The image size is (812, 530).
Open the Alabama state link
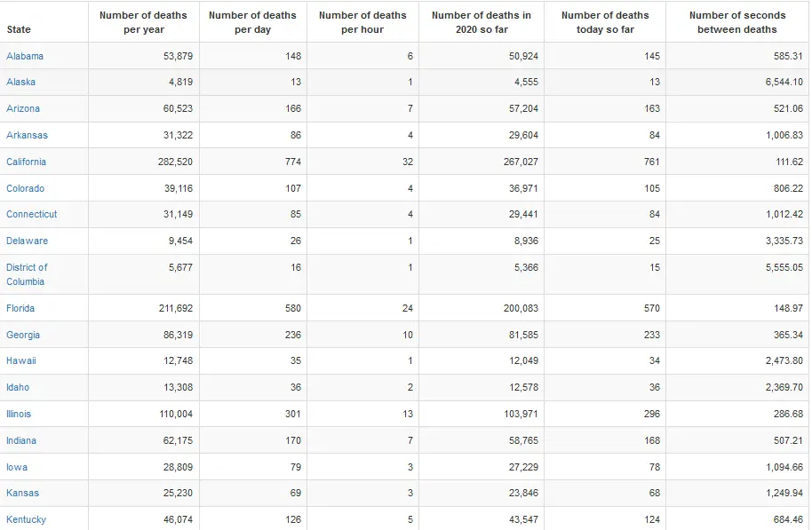point(25,56)
